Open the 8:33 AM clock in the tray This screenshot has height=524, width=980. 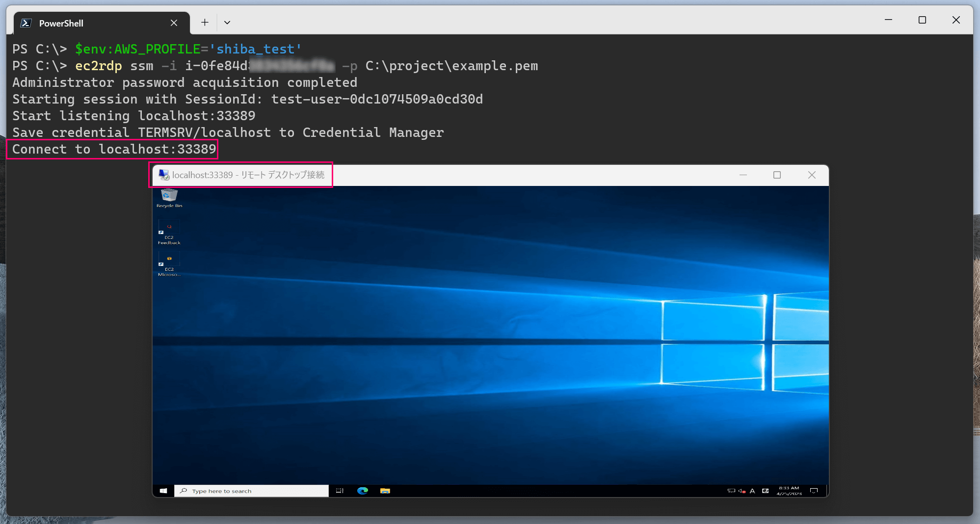pos(789,491)
